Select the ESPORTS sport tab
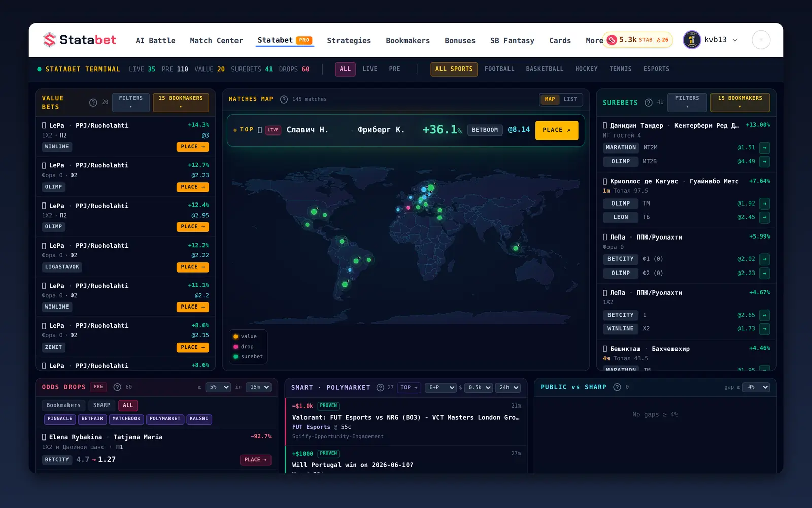The image size is (812, 508). 656,69
